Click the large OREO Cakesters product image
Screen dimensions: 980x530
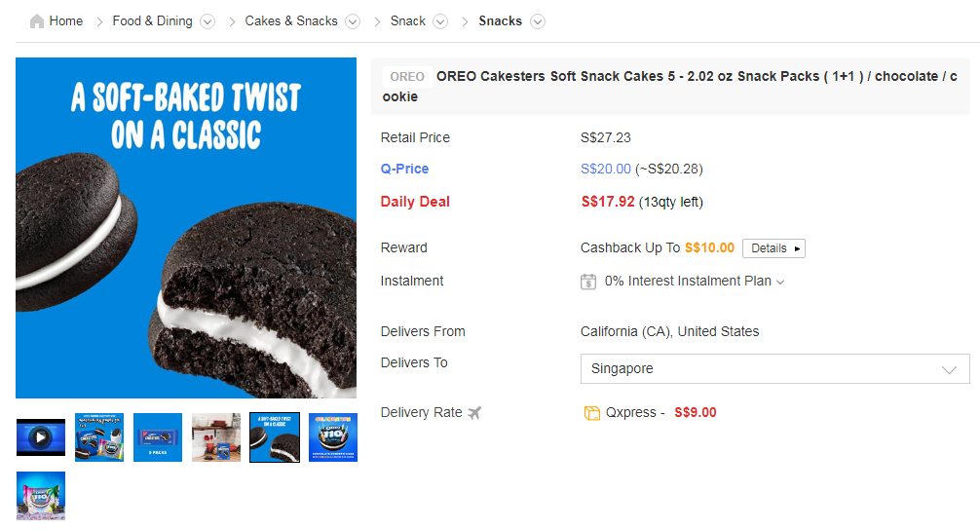click(x=186, y=228)
